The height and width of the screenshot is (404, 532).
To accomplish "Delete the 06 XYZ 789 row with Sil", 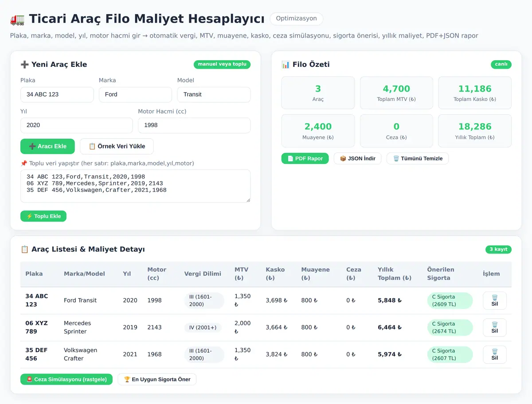I will [x=495, y=327].
